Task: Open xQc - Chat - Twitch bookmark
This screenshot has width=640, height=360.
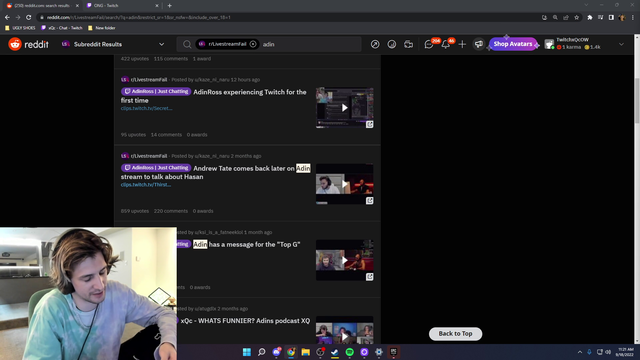Action: click(x=62, y=28)
